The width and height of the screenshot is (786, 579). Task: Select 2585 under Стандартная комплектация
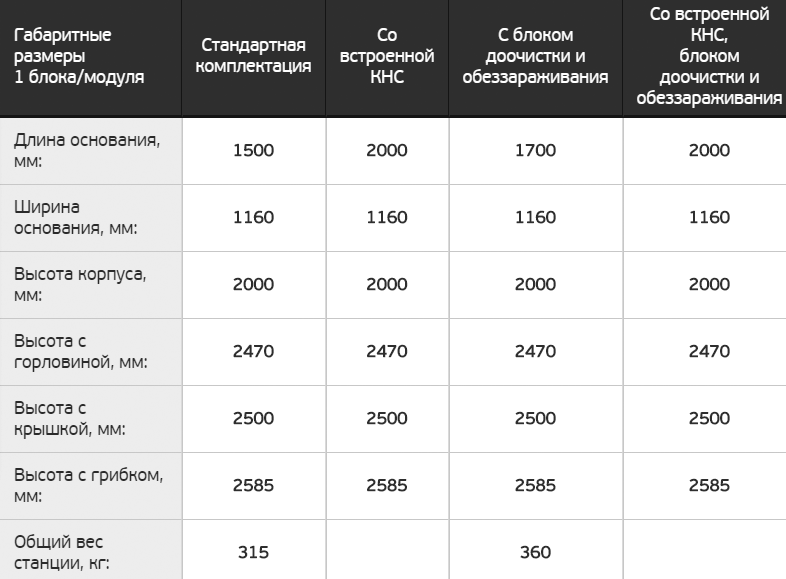pos(253,485)
